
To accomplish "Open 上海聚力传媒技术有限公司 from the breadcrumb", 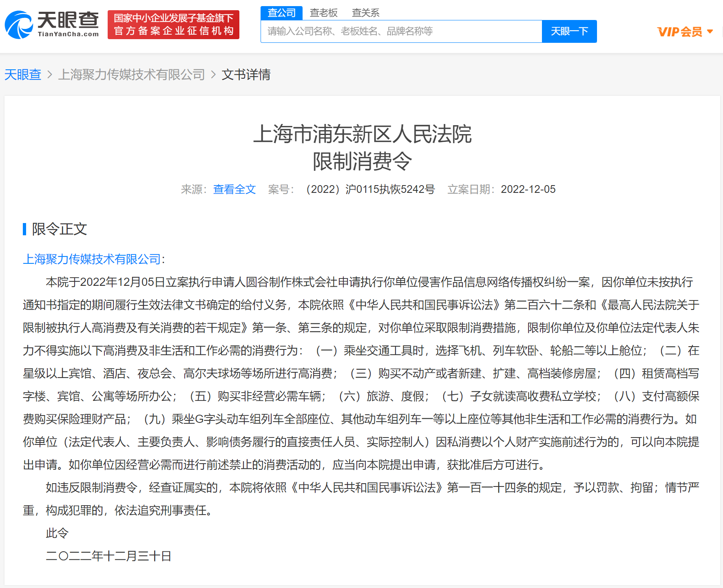I will 132,75.
